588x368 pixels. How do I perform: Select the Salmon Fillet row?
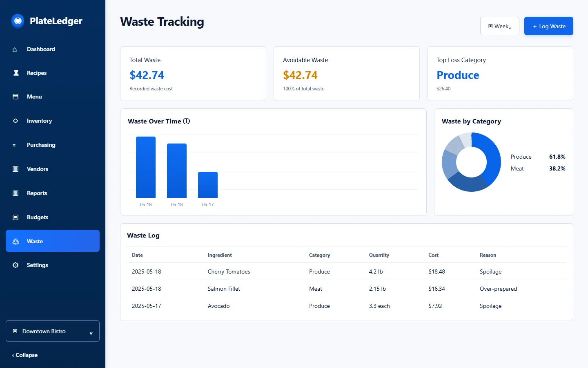click(x=347, y=289)
